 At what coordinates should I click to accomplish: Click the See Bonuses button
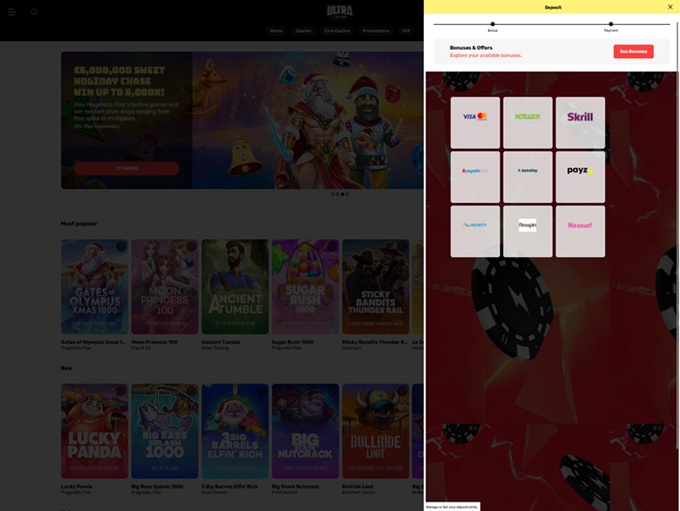633,51
